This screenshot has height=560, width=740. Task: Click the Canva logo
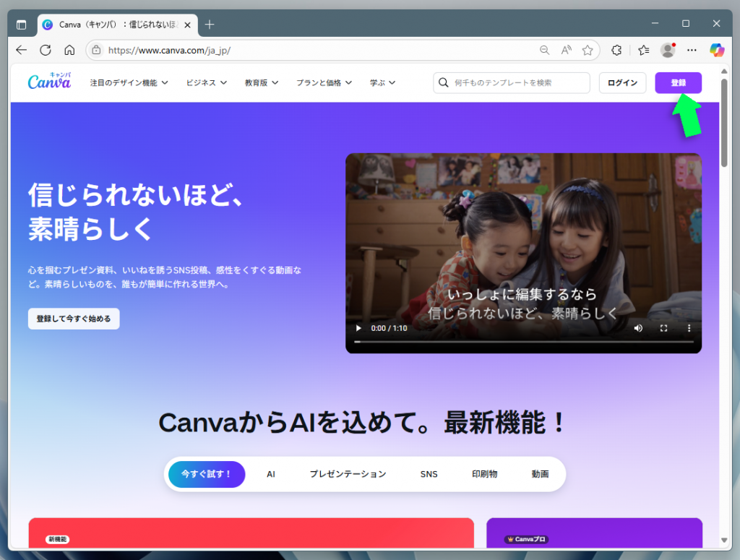[x=48, y=82]
